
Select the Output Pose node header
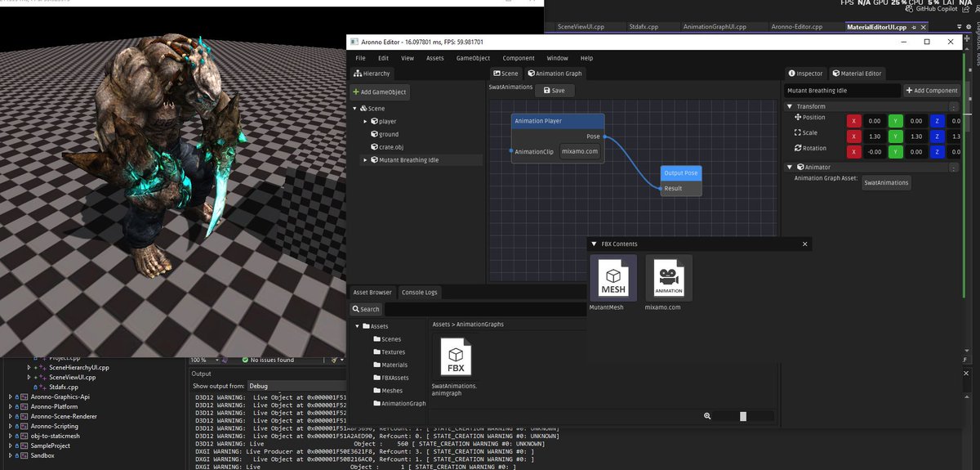coord(680,173)
